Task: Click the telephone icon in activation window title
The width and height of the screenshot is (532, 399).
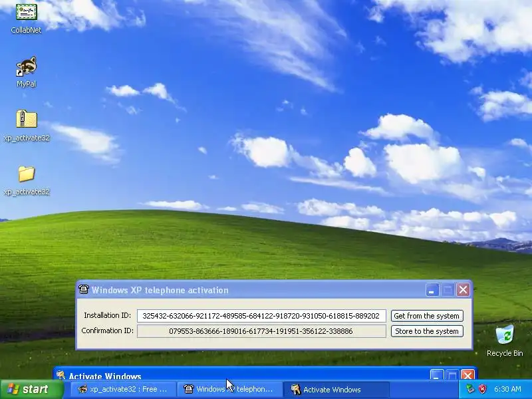Action: [x=84, y=289]
